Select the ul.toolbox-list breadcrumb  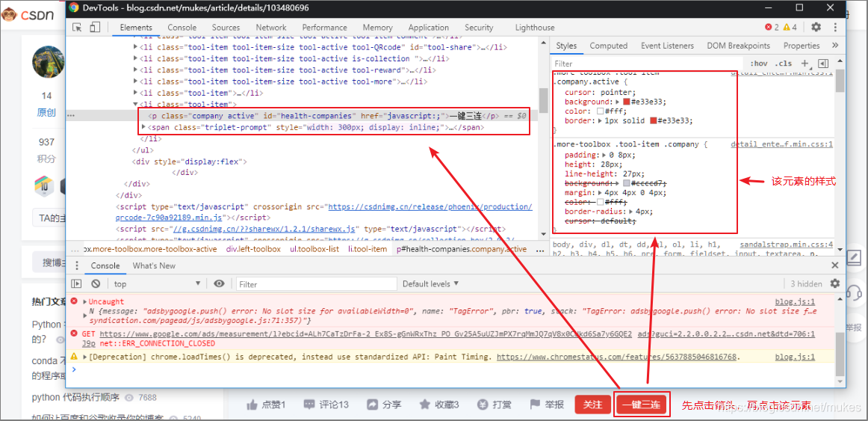(x=314, y=249)
